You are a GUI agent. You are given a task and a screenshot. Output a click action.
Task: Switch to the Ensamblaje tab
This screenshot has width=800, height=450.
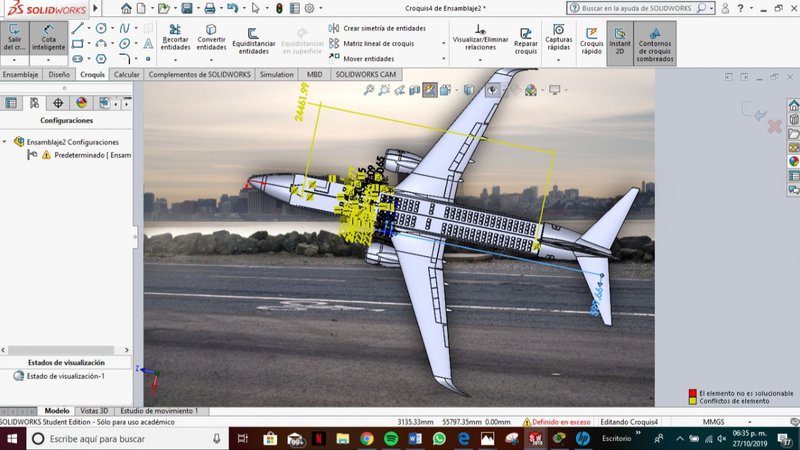click(20, 74)
